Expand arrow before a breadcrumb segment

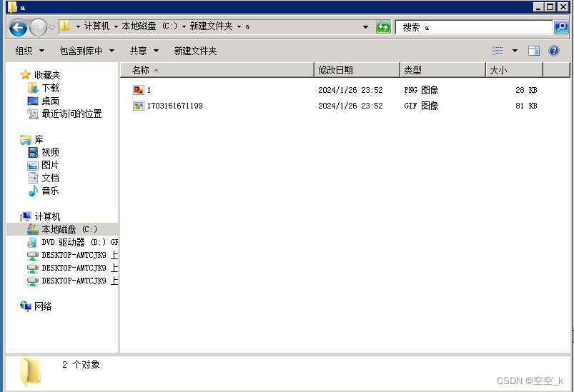point(239,26)
